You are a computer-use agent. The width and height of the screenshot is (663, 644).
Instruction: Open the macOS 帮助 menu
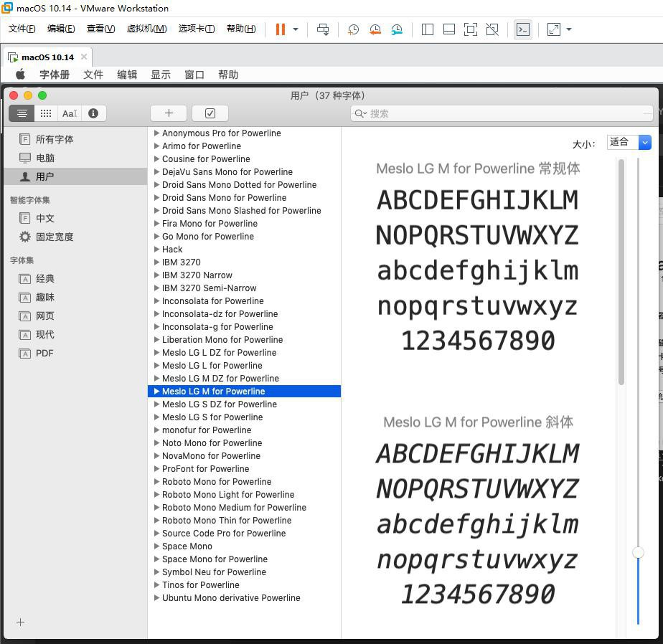[x=228, y=75]
